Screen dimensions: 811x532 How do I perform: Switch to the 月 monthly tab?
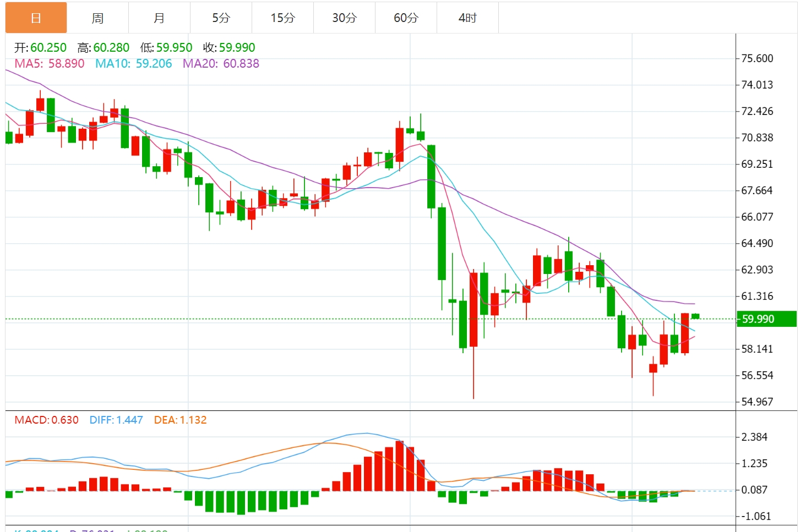(160, 18)
